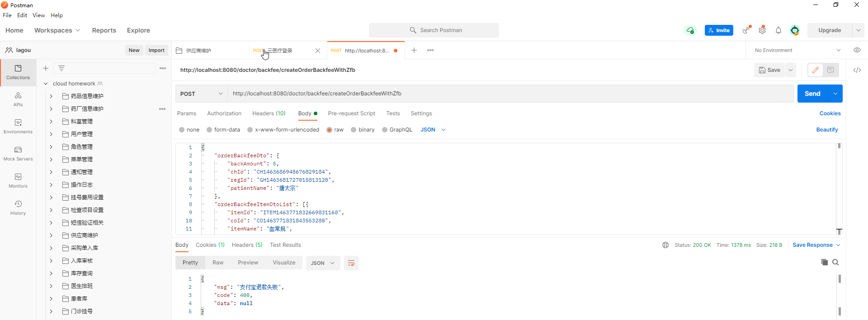Switch to the Headers (10) request tab
This screenshot has width=868, height=320.
pos(269,113)
